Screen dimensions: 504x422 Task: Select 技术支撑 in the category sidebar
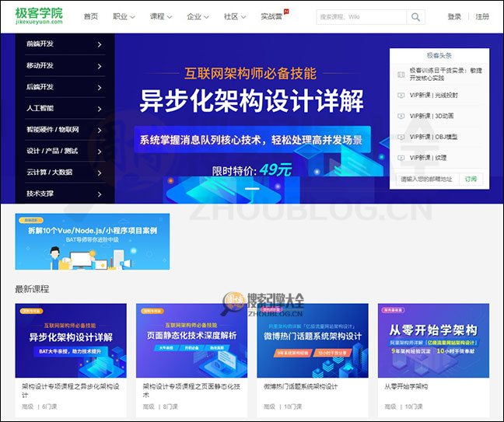point(40,194)
